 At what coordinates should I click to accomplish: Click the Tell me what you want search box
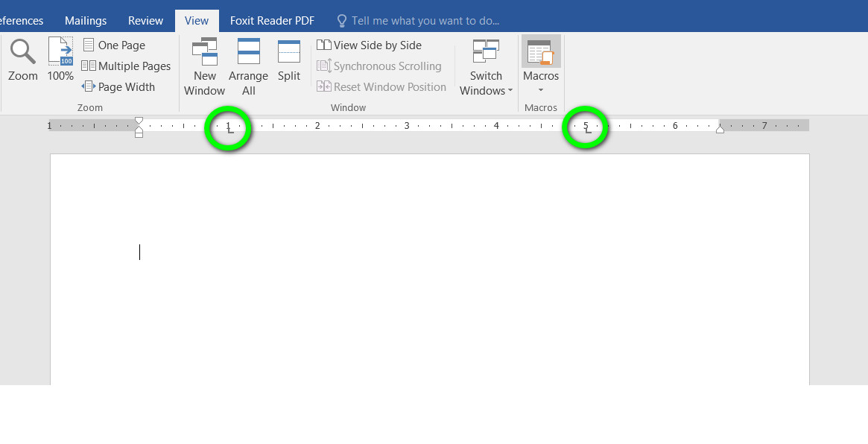pyautogui.click(x=425, y=21)
